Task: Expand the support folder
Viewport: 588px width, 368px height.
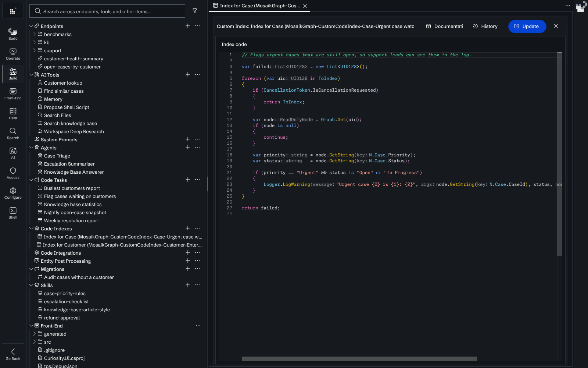Action: click(35, 50)
